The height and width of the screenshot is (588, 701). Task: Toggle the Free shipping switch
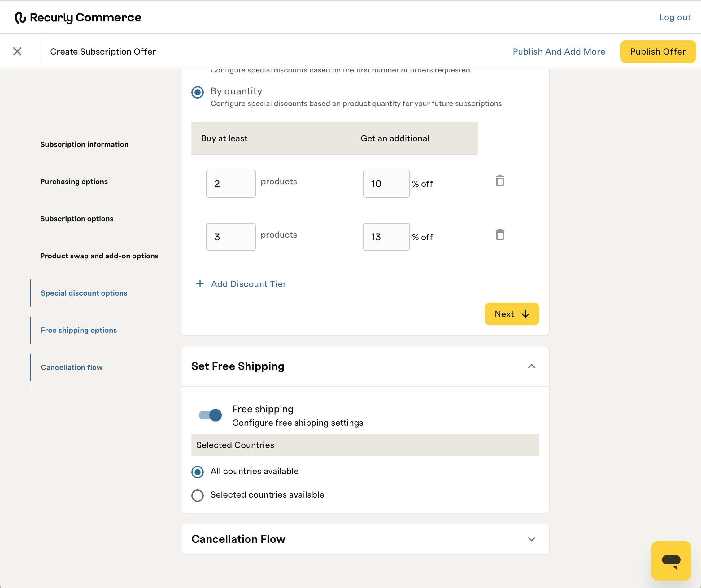coord(210,415)
